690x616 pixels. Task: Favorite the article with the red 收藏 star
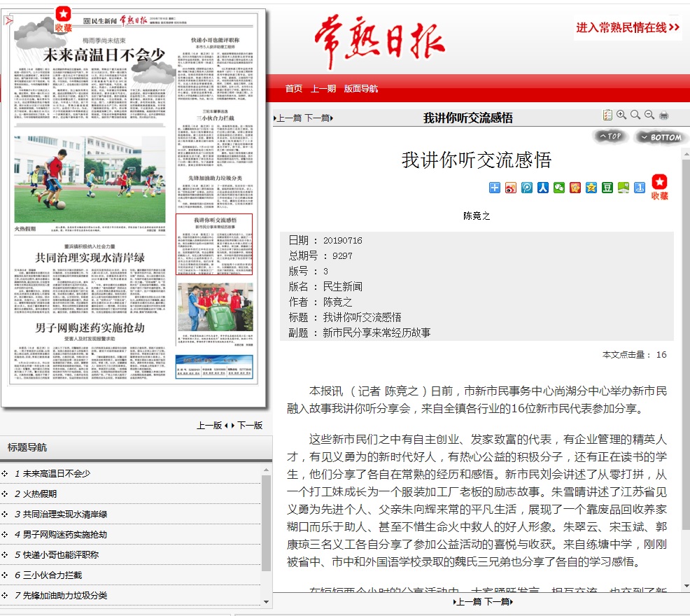[x=660, y=187]
